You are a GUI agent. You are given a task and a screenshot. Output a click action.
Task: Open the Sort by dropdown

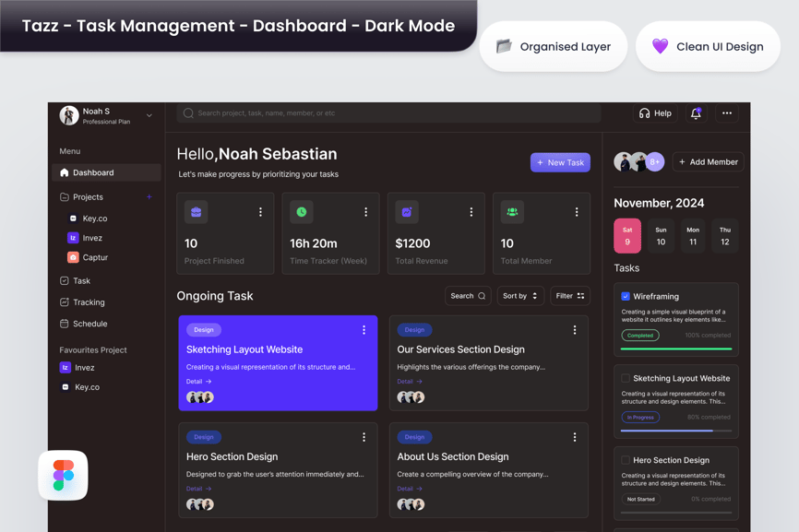point(520,296)
